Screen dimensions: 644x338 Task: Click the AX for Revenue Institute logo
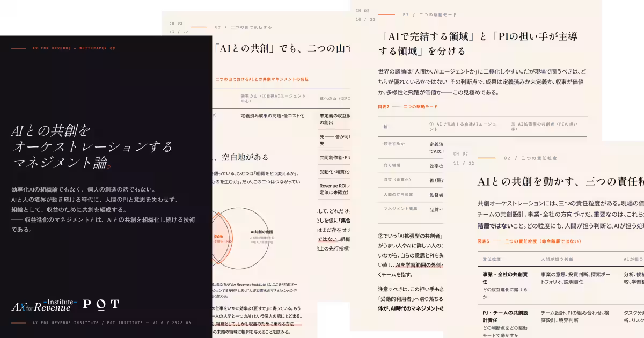tap(44, 305)
